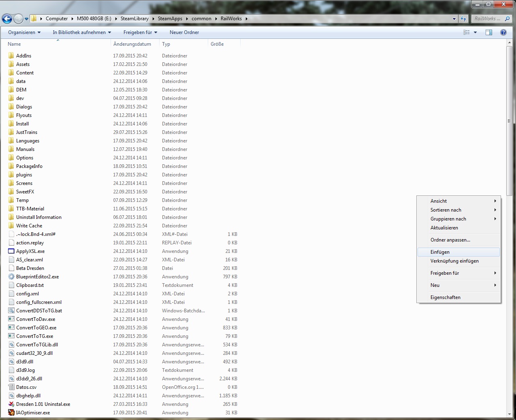Select the Beta Dresden file
Image resolution: width=516 pixels, height=420 pixels.
point(30,268)
